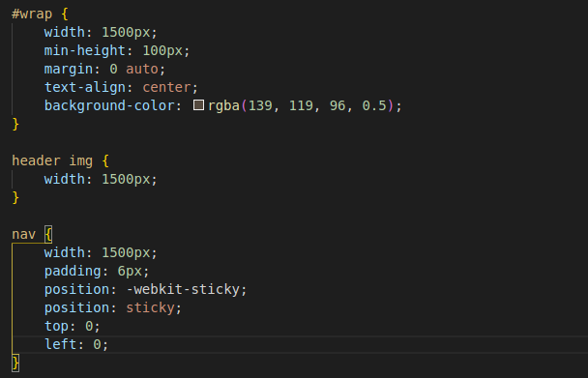The image size is (588, 378).
Task: Click the top: 0 declaration
Action: click(x=72, y=326)
